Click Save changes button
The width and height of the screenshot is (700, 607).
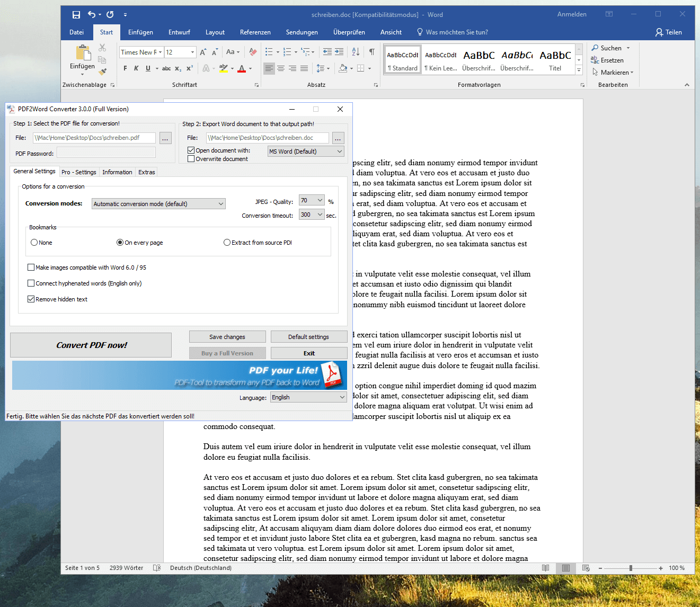227,337
